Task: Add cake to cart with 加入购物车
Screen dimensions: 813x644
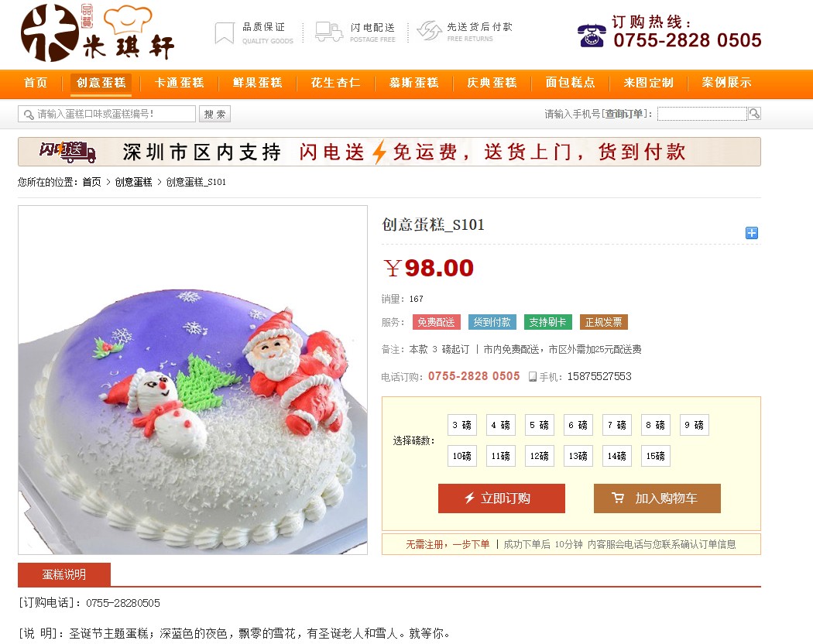Action: pos(657,498)
